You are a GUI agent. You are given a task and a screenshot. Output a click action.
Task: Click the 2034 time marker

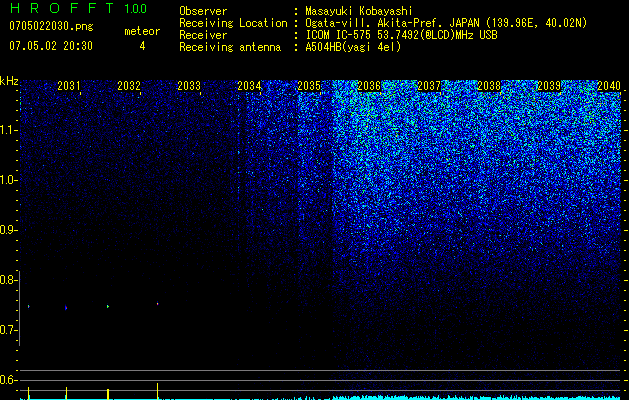click(249, 86)
